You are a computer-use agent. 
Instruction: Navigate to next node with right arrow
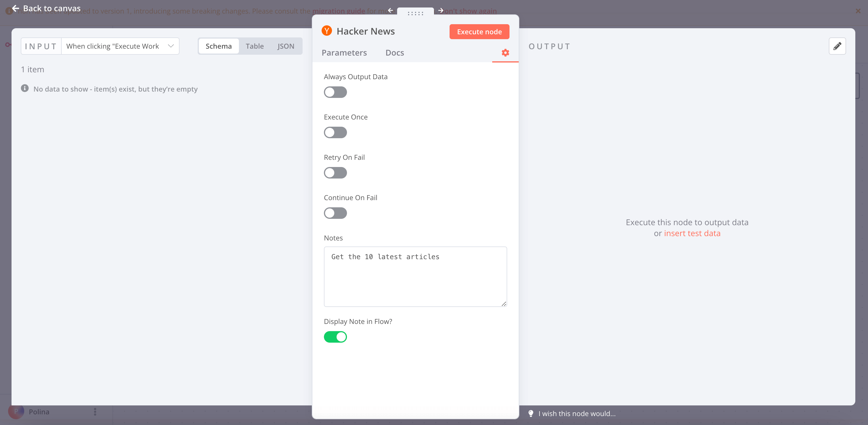(441, 10)
